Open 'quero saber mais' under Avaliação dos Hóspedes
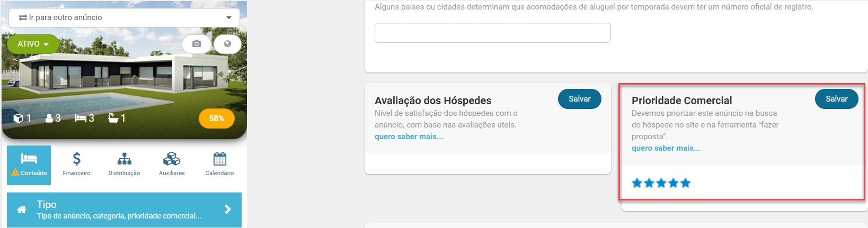 (409, 136)
